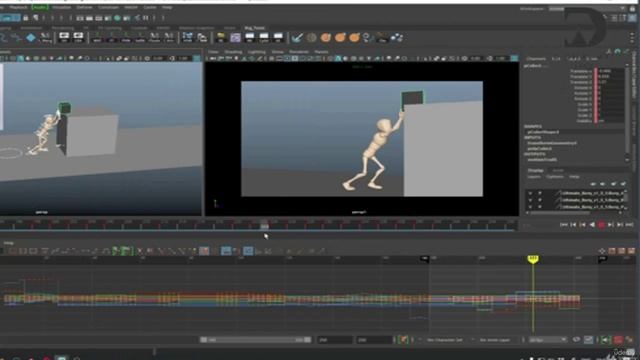Click the blue diamond shelf icon
The image size is (640, 360).
[x=31, y=38]
